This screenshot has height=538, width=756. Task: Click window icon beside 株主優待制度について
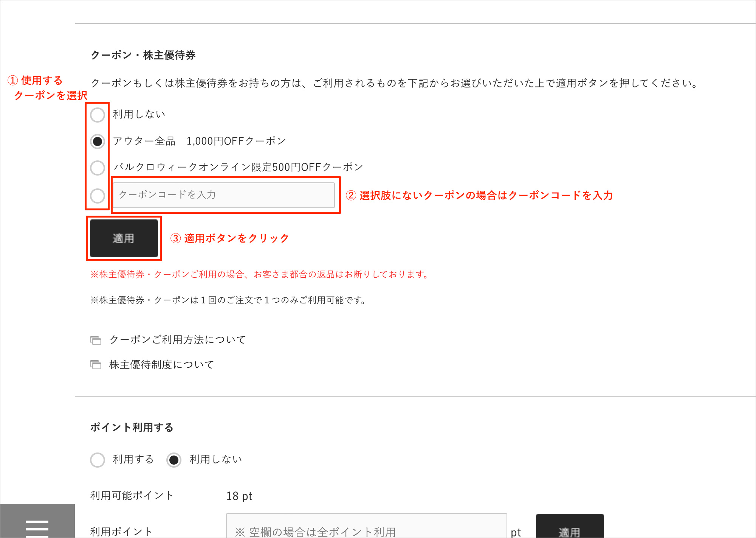(96, 365)
